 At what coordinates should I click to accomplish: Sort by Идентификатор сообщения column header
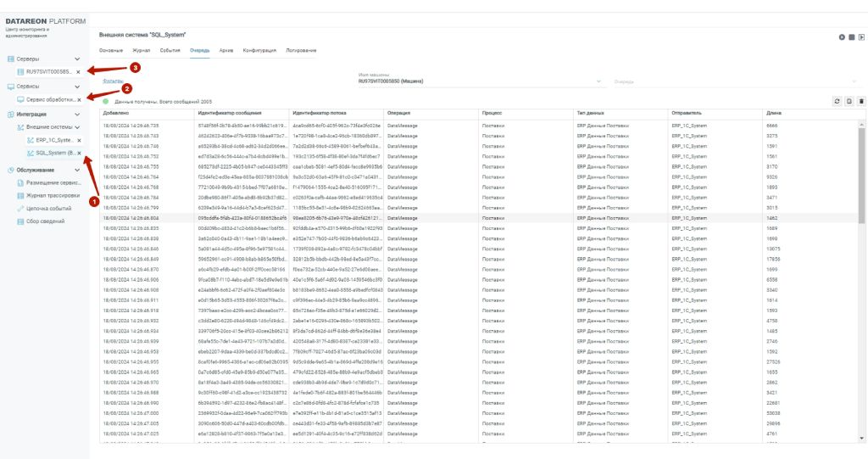point(230,113)
